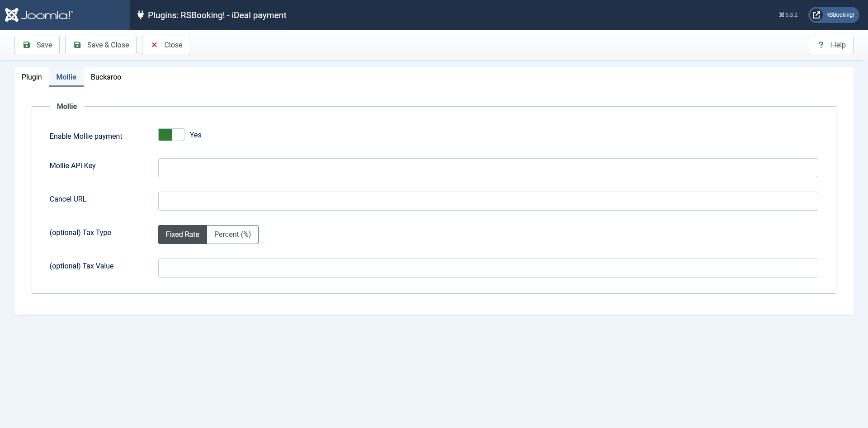The image size is (868, 428).
Task: Click the (optional) Tax Type label
Action: (80, 232)
